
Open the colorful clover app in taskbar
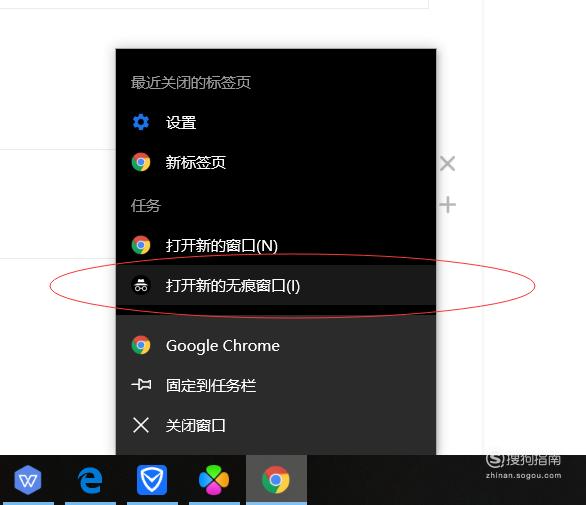tap(214, 480)
